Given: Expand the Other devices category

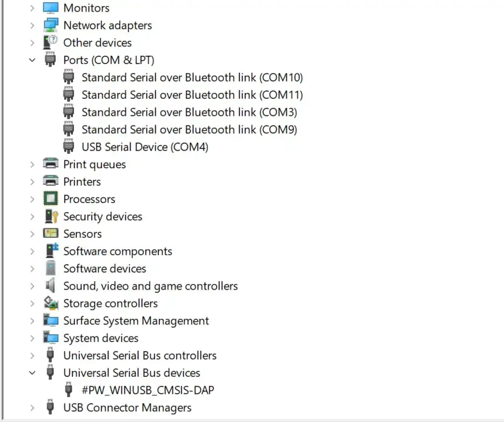Looking at the screenshot, I should point(32,43).
